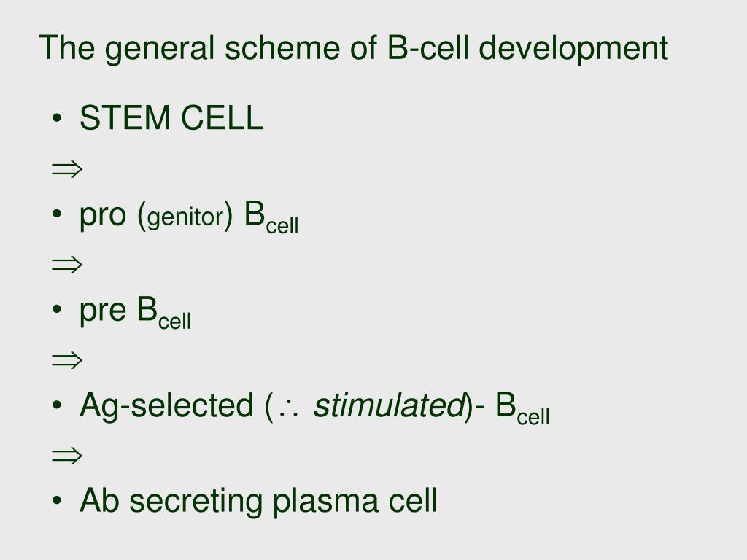The image size is (747, 560).
Task: Click the bullet before pre B cell
Action: (x=57, y=309)
